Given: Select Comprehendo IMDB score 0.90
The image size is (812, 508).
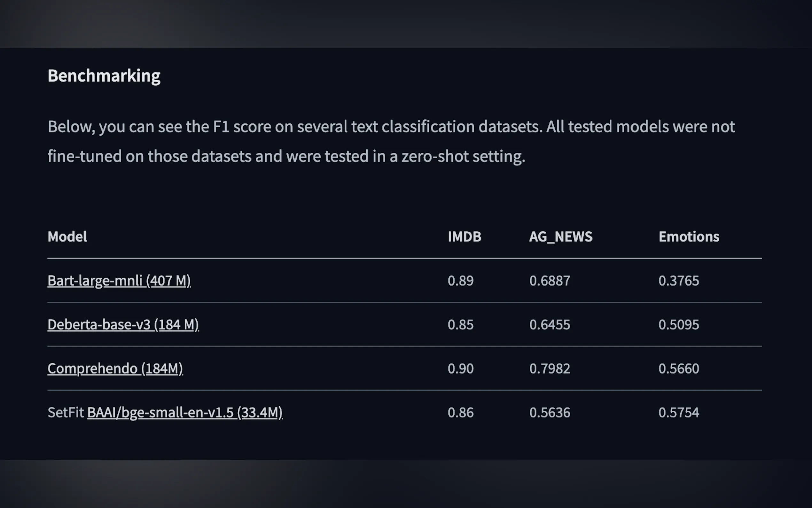Looking at the screenshot, I should (x=461, y=369).
